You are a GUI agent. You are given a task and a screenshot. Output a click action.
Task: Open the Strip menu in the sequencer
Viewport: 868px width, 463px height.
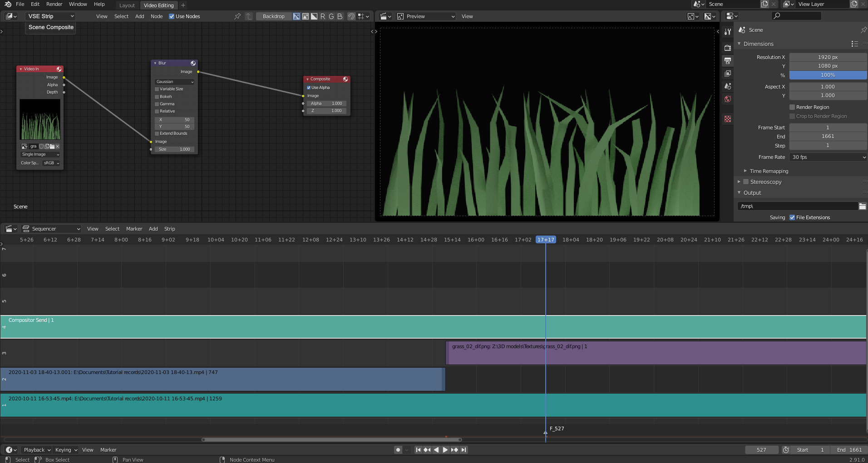coord(169,229)
